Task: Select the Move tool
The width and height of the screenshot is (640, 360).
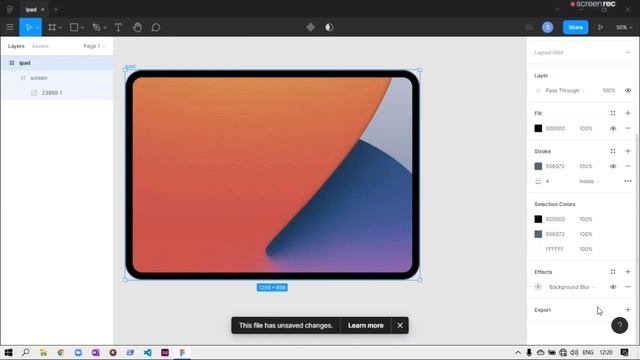Action: pyautogui.click(x=28, y=27)
